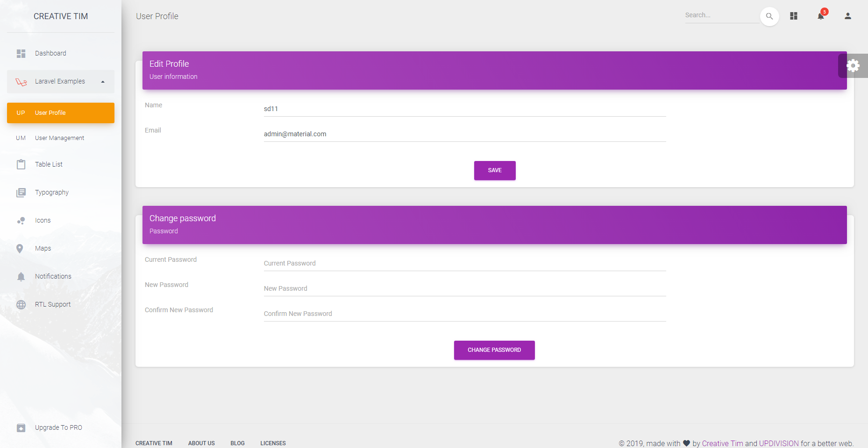868x448 pixels.
Task: Focus the Confirm New Password field
Action: click(x=465, y=314)
